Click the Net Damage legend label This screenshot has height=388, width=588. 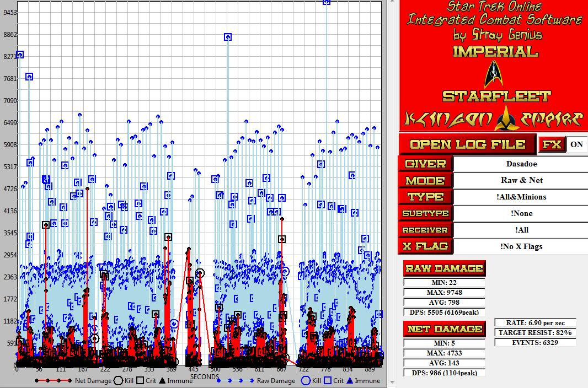pyautogui.click(x=93, y=380)
